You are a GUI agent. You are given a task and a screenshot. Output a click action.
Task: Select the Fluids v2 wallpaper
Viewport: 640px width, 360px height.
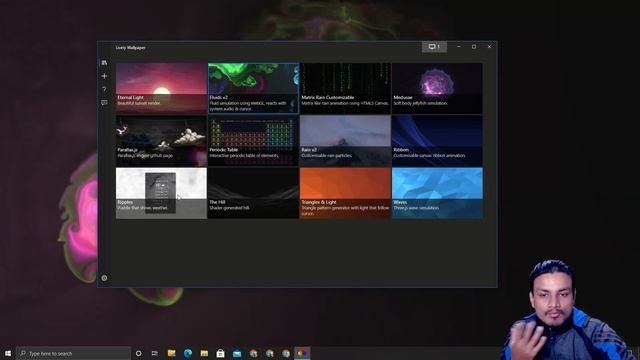[x=253, y=88]
